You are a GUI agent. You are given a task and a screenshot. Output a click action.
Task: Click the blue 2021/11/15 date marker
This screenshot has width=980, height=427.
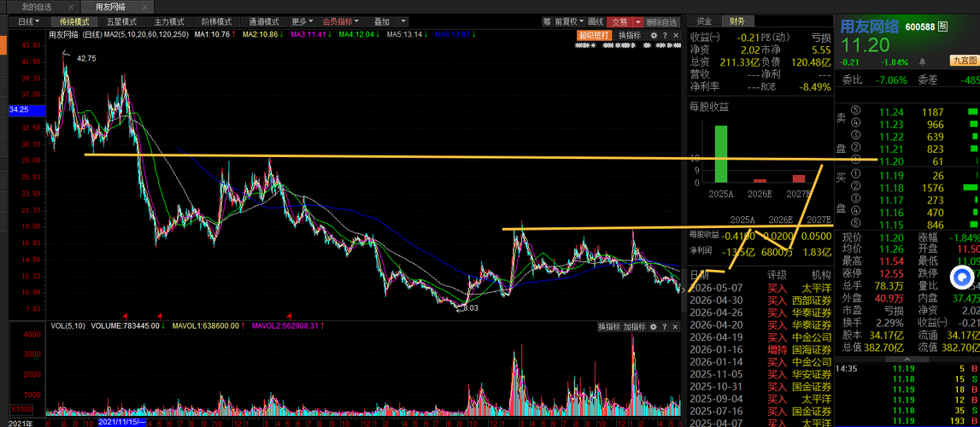[x=122, y=423]
